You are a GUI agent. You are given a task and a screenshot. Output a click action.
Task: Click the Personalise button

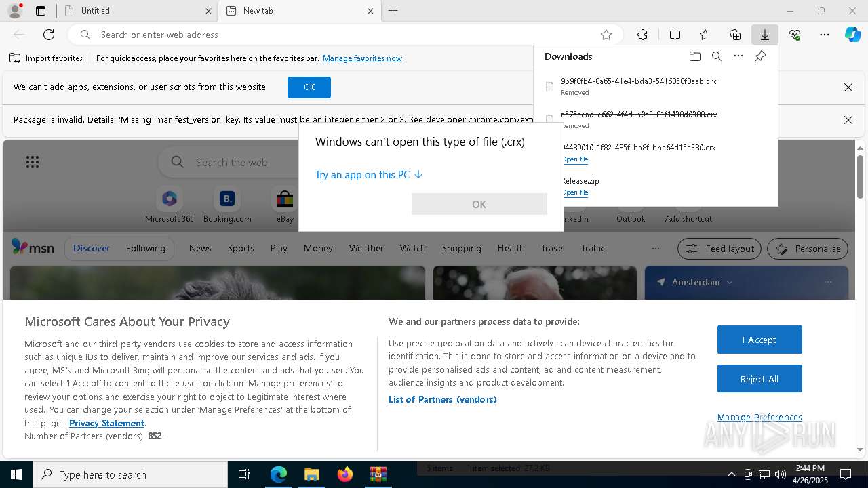[x=808, y=249]
